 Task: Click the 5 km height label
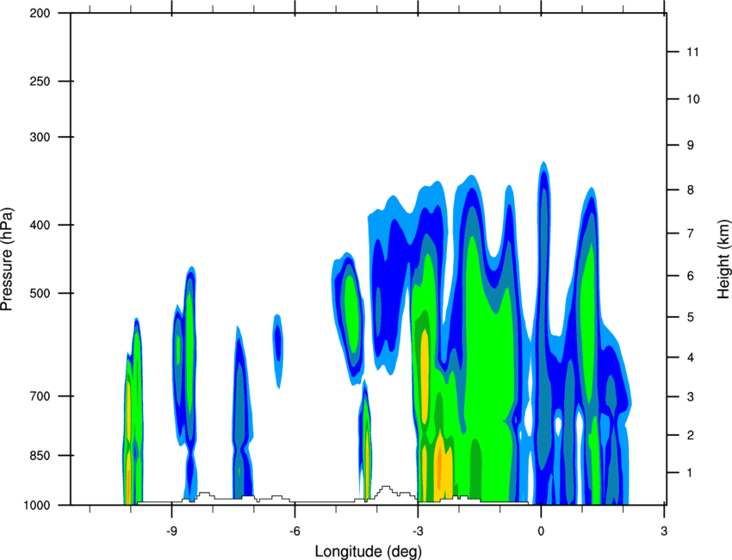coord(690,317)
